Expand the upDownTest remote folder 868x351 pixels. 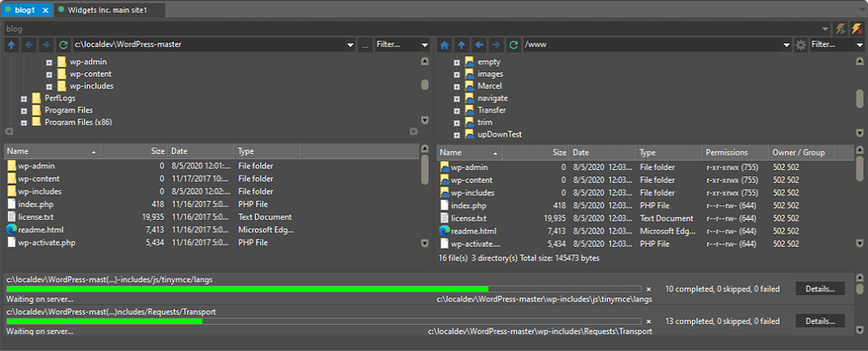tap(457, 135)
